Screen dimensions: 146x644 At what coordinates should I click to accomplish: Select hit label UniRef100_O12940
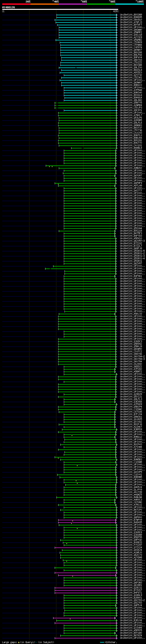coord(131,364)
